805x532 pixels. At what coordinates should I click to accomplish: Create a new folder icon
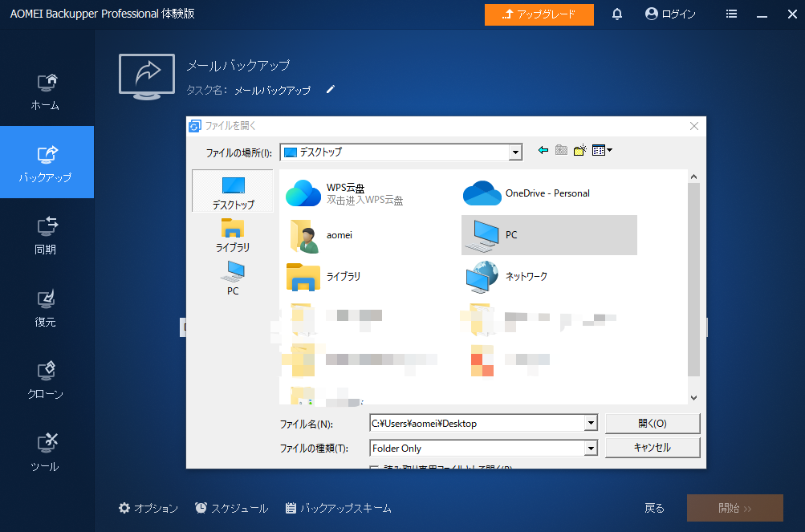[x=580, y=151]
